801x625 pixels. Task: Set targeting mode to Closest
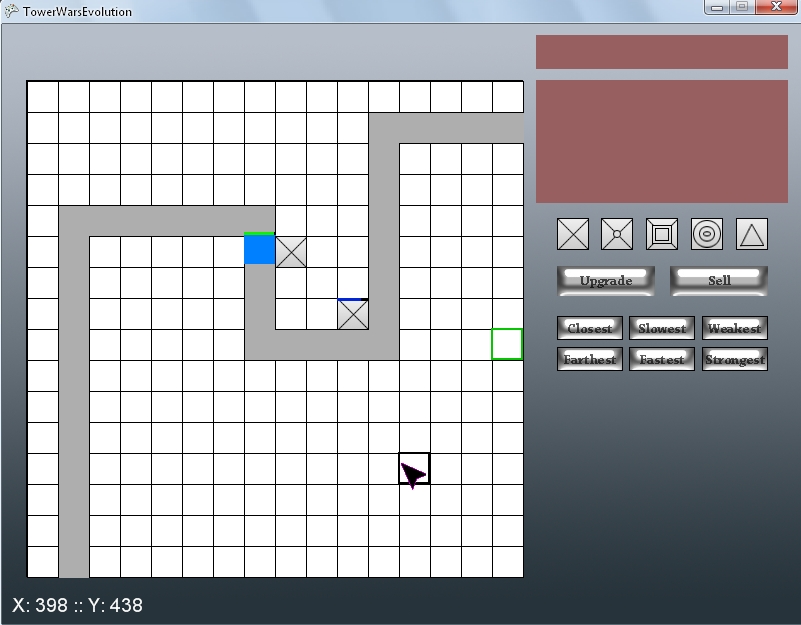pos(590,328)
